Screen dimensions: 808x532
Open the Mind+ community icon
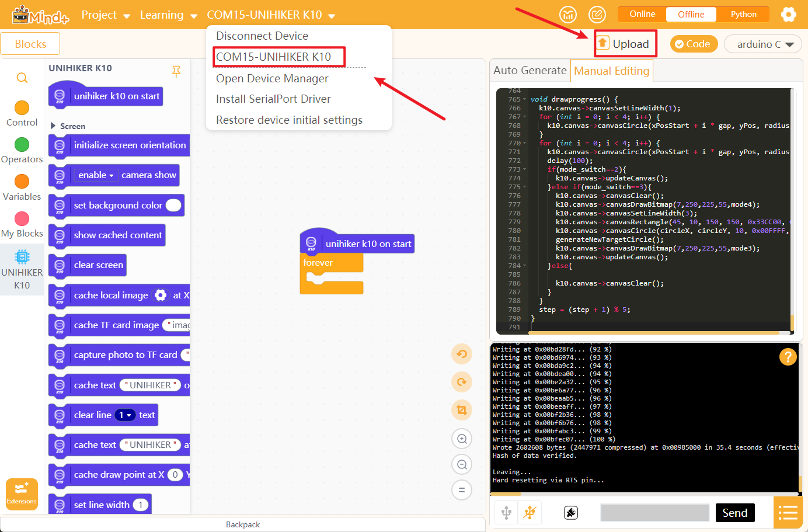tap(568, 15)
